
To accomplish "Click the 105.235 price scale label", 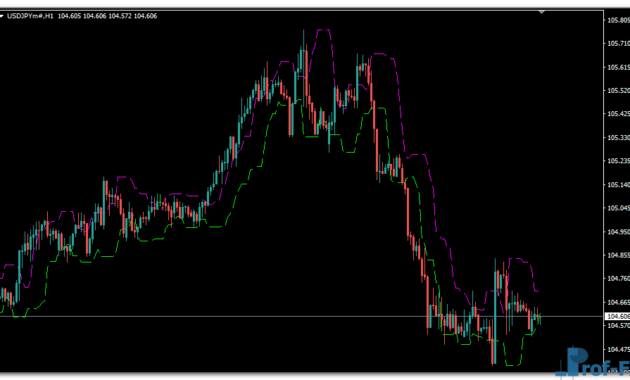I will coord(618,161).
